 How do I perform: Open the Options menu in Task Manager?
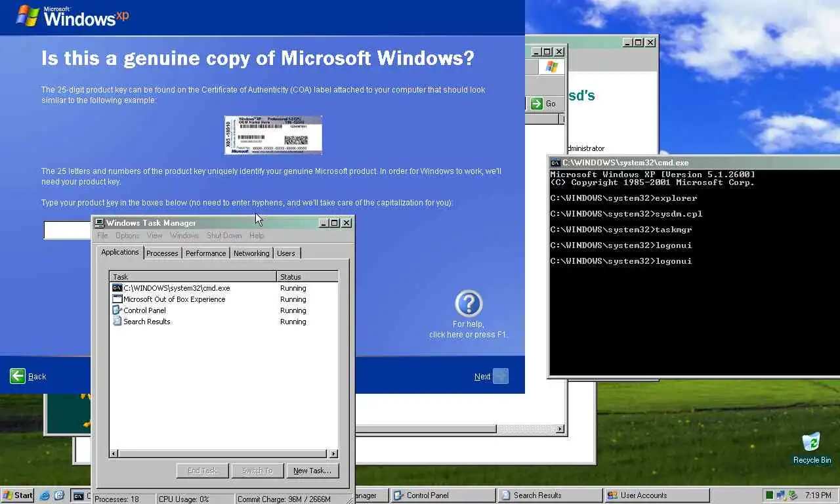click(x=127, y=236)
